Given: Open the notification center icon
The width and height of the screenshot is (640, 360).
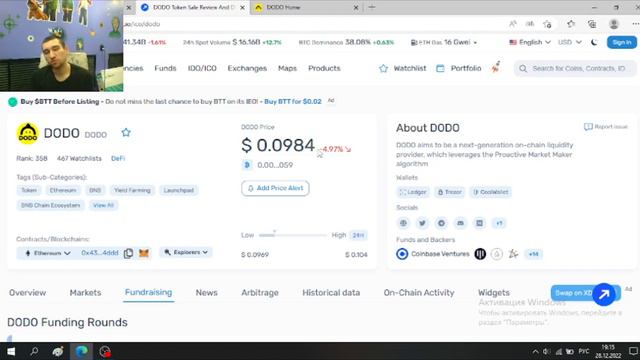Looking at the screenshot, I should 633,351.
